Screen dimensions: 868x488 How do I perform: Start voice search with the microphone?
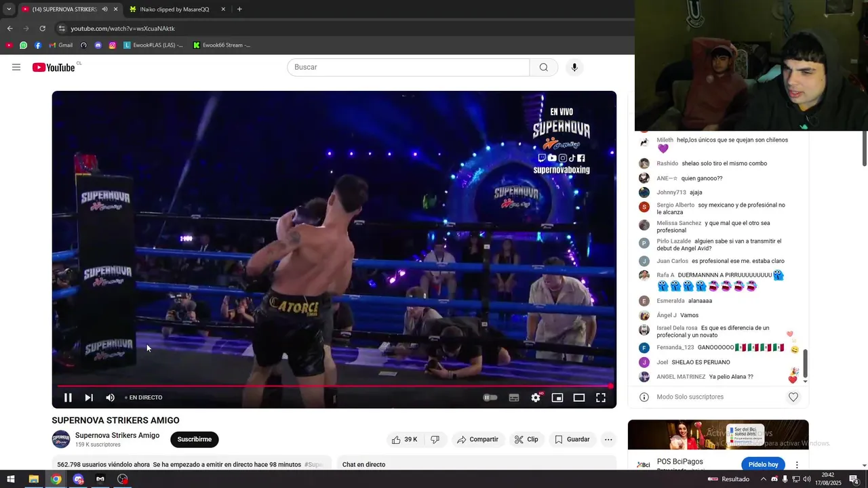574,67
